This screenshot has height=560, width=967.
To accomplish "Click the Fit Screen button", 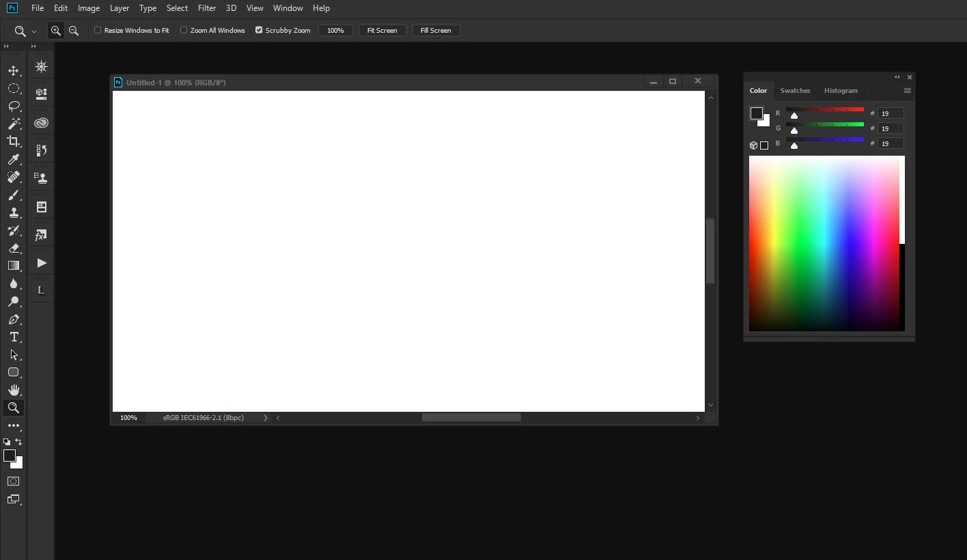I will point(382,31).
